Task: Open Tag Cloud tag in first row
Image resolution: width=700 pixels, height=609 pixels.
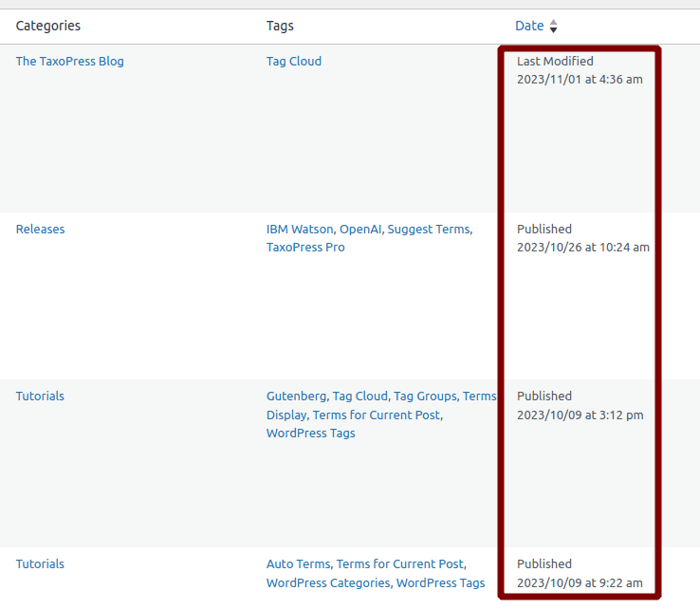Action: tap(294, 61)
